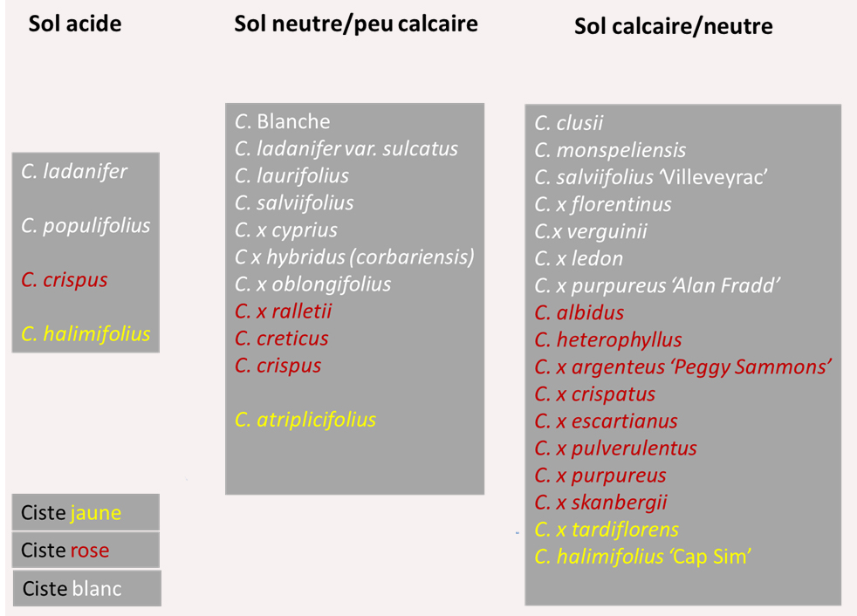Click the 'C. Blanche' entry
857x616 pixels.
point(283,121)
